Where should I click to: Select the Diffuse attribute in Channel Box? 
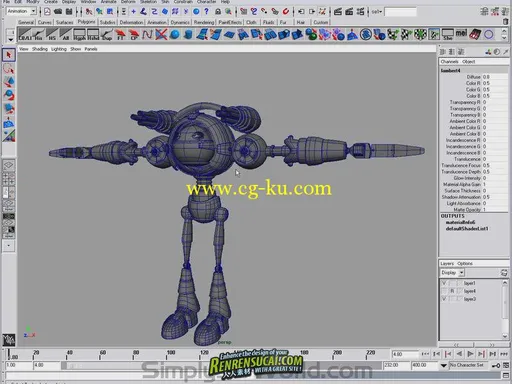[x=474, y=77]
